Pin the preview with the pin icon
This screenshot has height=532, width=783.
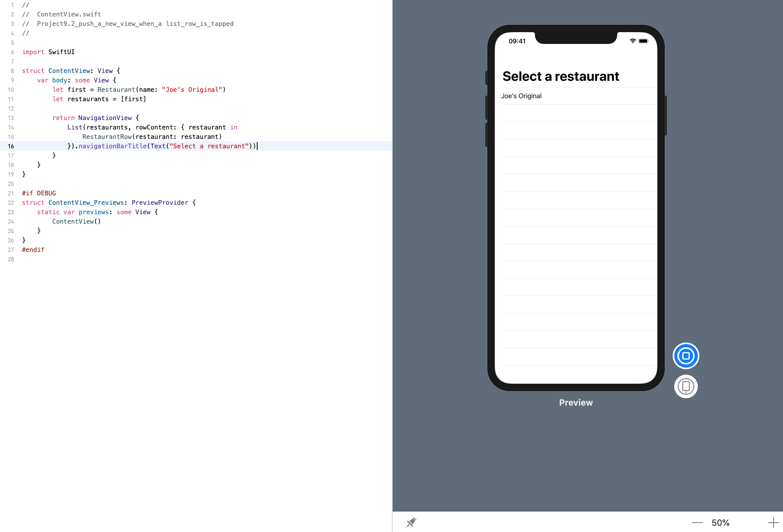point(411,522)
